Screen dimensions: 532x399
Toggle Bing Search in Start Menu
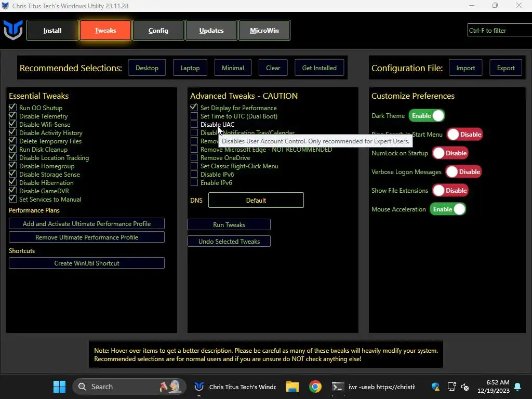coord(464,135)
